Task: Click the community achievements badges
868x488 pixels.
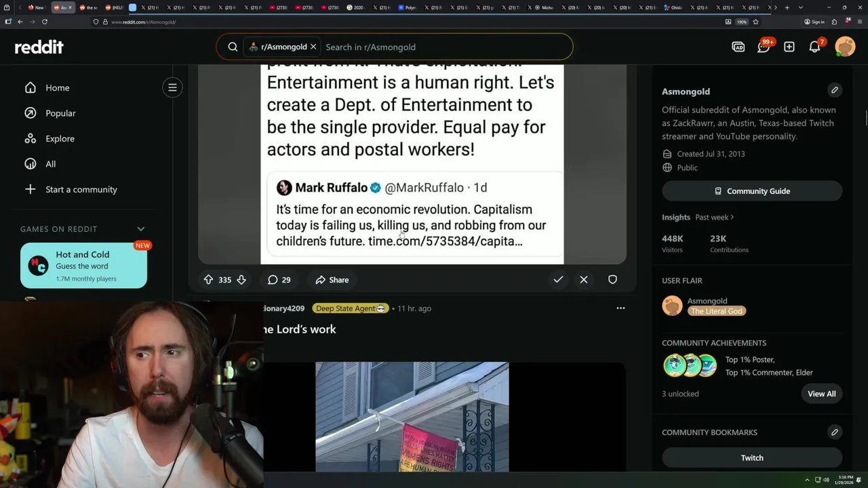Action: point(690,365)
